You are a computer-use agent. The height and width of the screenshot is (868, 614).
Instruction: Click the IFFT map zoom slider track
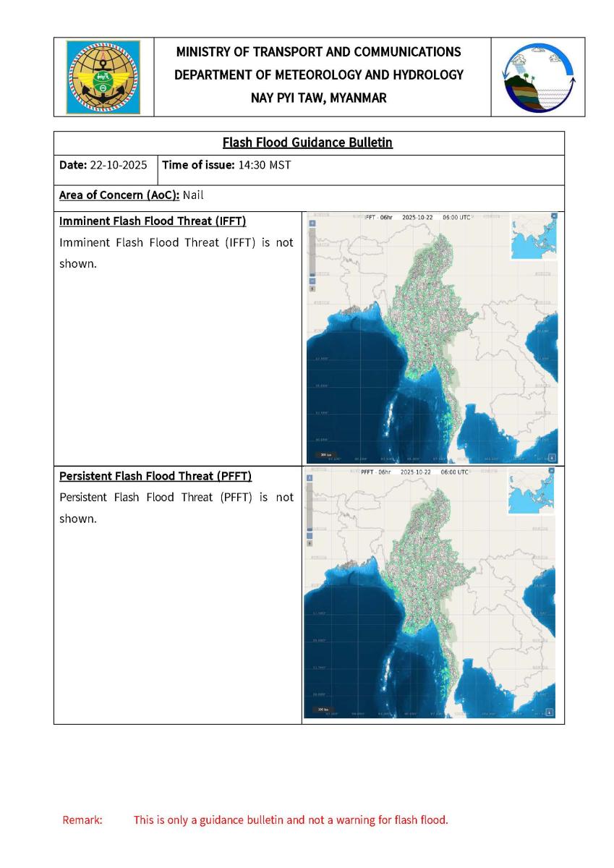click(312, 252)
